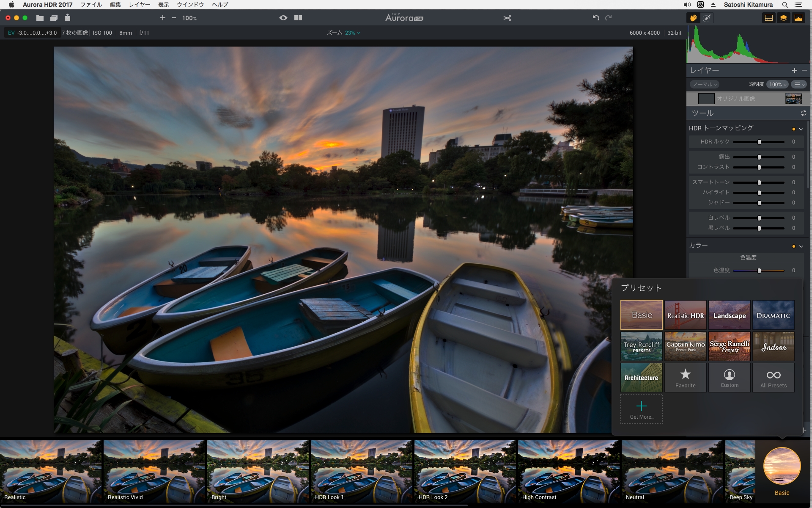Click the undo arrow
The height and width of the screenshot is (508, 812).
[x=595, y=18]
